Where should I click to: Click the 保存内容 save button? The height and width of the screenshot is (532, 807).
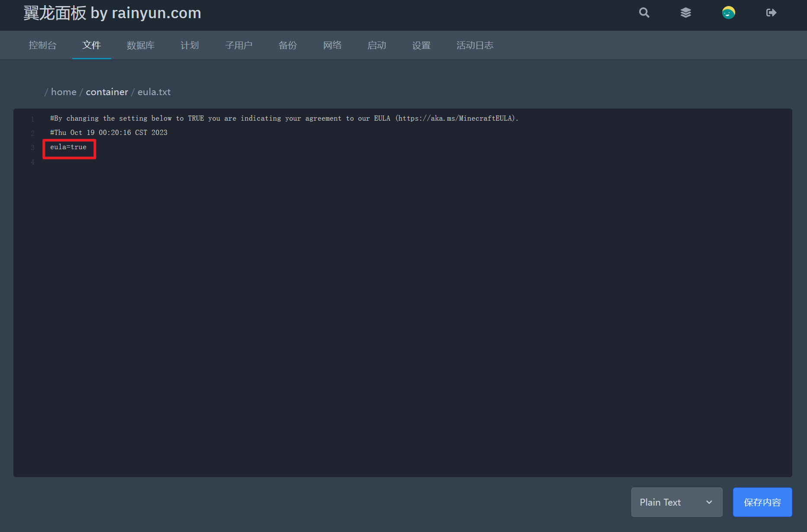click(762, 502)
